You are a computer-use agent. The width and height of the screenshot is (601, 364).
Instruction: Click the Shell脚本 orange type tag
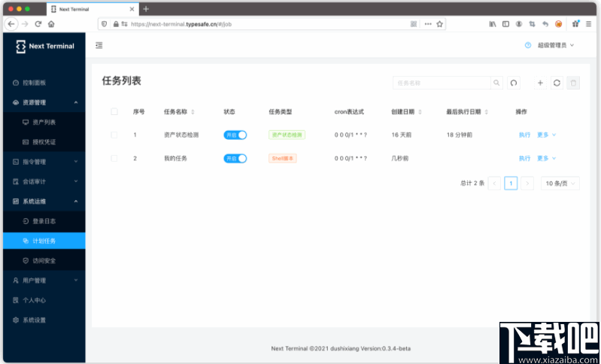click(283, 158)
